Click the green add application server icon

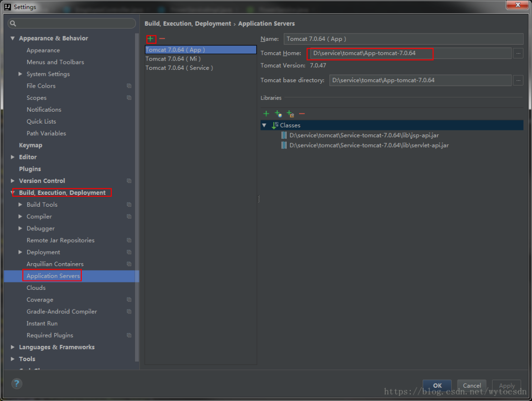150,39
